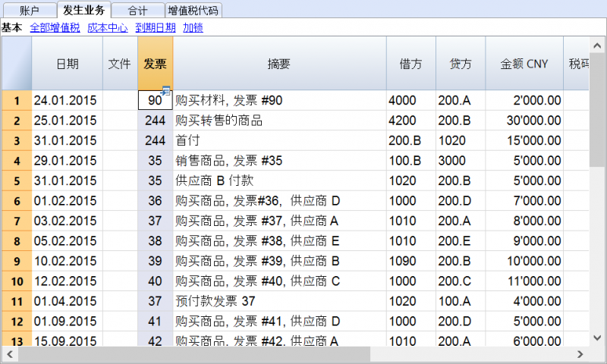Click amount cell 30'000.00
Viewport: 607px width, 364px height.
(524, 121)
